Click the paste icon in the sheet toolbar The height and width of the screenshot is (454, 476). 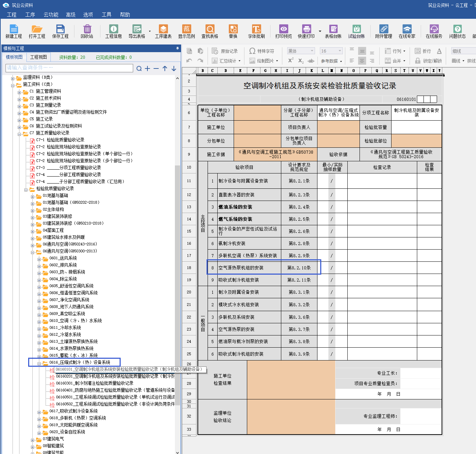[201, 51]
